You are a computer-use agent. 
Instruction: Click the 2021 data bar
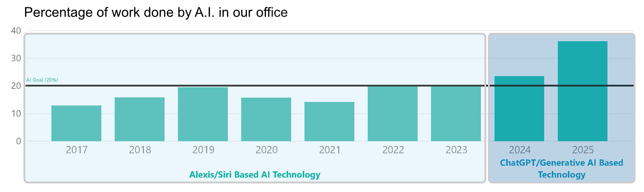(x=329, y=122)
